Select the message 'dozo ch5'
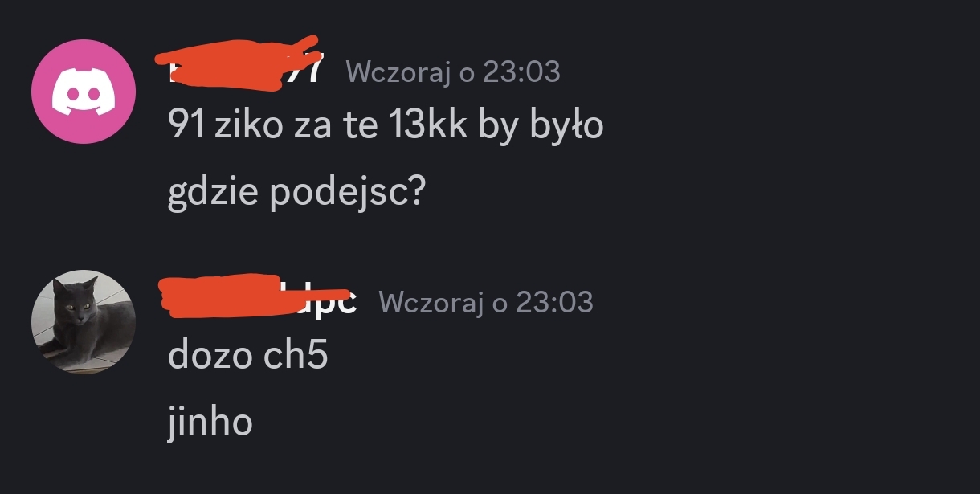This screenshot has width=980, height=494. (247, 355)
